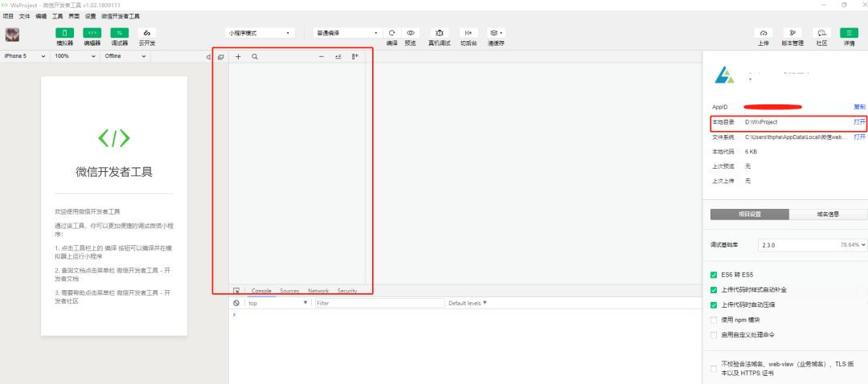Toggle the 编辑器 editor panel button
The height and width of the screenshot is (384, 868).
[x=92, y=33]
